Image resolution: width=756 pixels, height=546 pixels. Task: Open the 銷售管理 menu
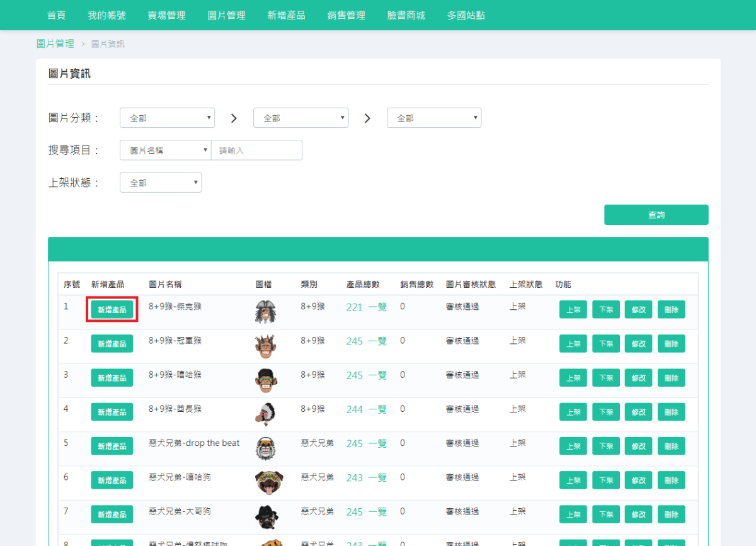click(345, 15)
